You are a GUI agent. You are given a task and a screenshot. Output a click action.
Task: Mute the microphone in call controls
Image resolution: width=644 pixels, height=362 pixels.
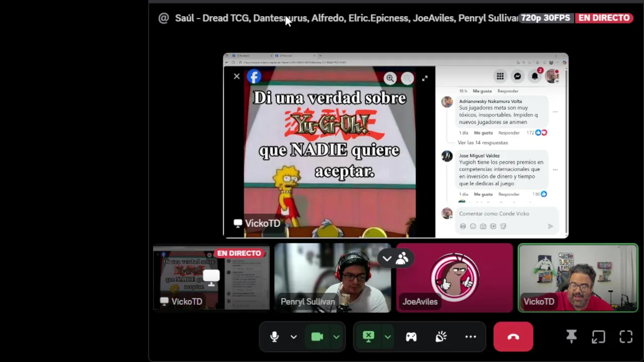pyautogui.click(x=274, y=337)
